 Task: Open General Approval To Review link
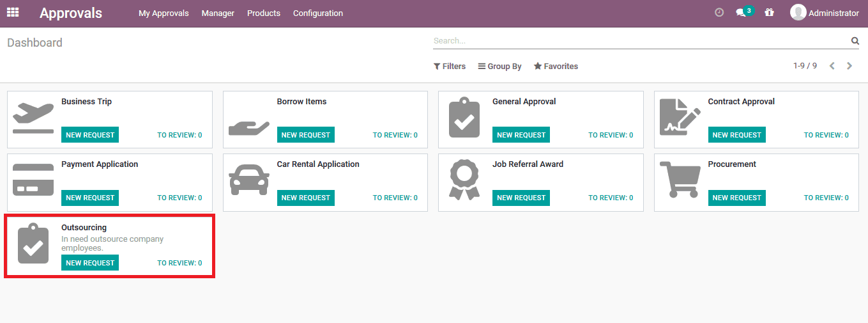pos(611,136)
